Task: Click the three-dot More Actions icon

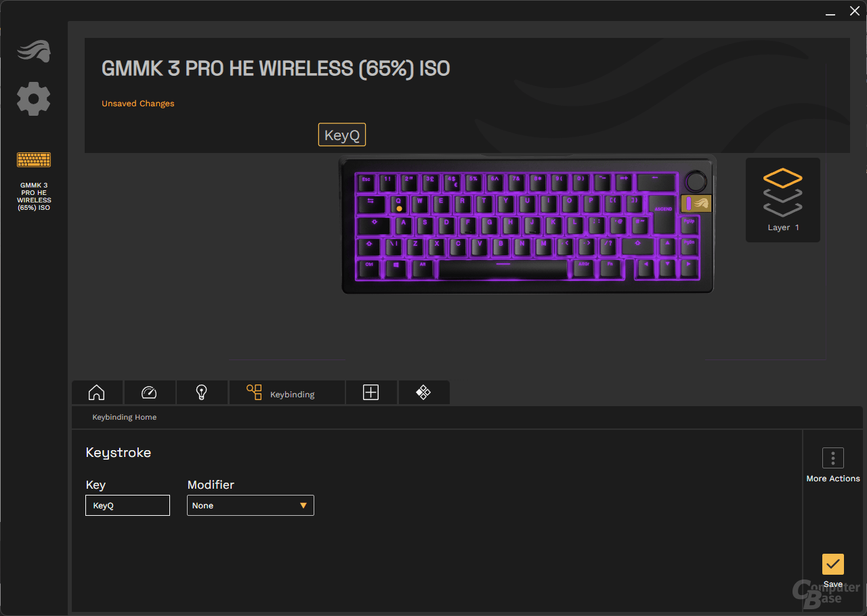Action: point(833,458)
